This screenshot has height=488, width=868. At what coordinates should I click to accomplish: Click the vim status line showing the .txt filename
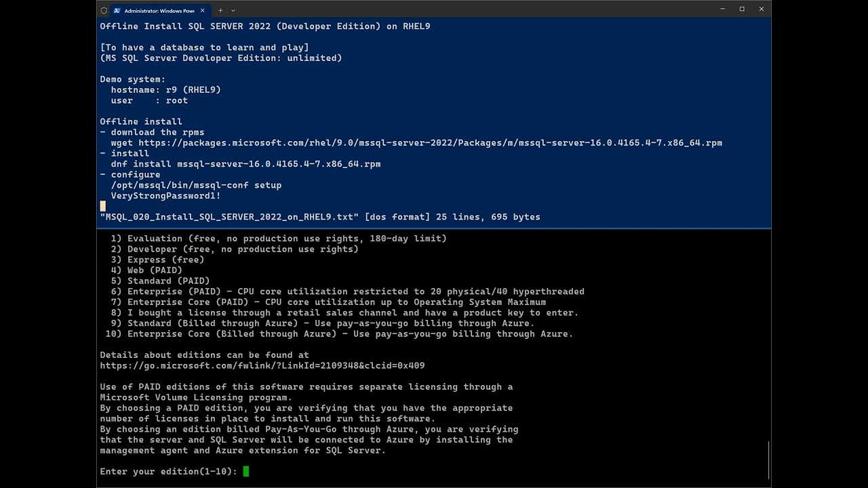click(x=320, y=217)
